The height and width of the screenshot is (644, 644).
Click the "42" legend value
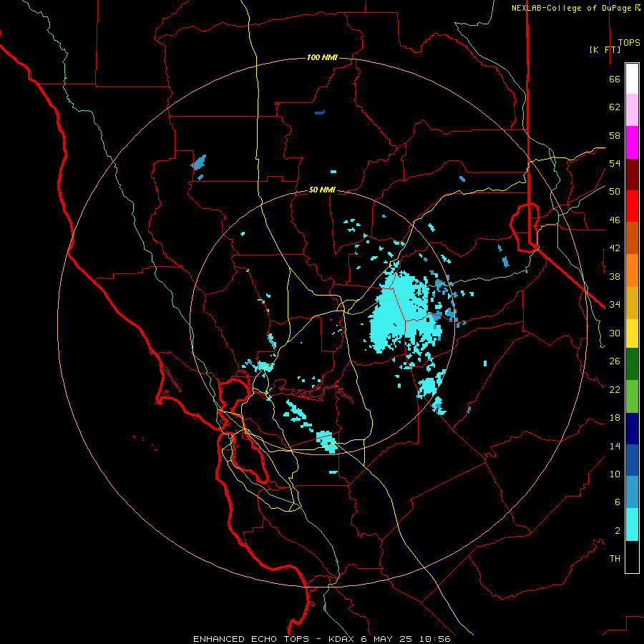coord(615,248)
